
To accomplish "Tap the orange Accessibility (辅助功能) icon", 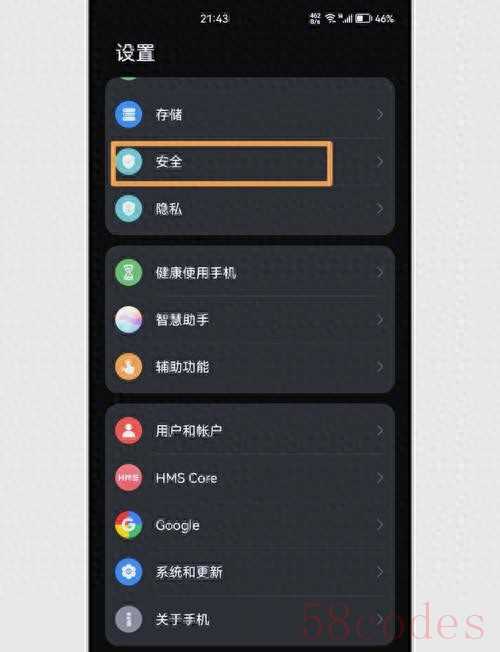I will click(129, 367).
